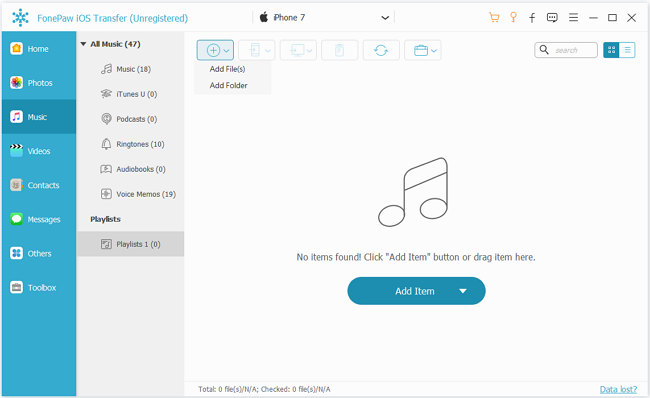
Task: Choose Add File(s) from the menu
Action: click(227, 69)
